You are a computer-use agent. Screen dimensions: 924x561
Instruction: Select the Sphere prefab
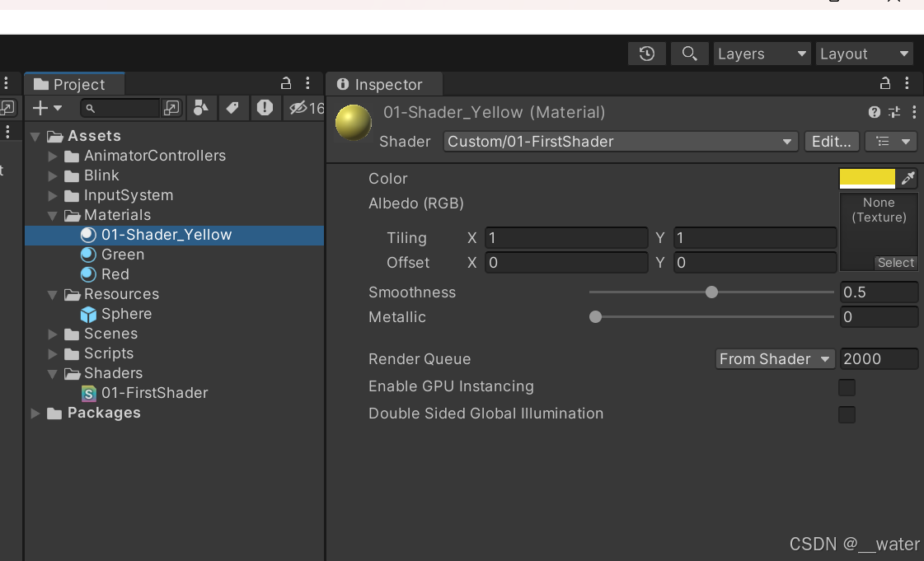[126, 314]
